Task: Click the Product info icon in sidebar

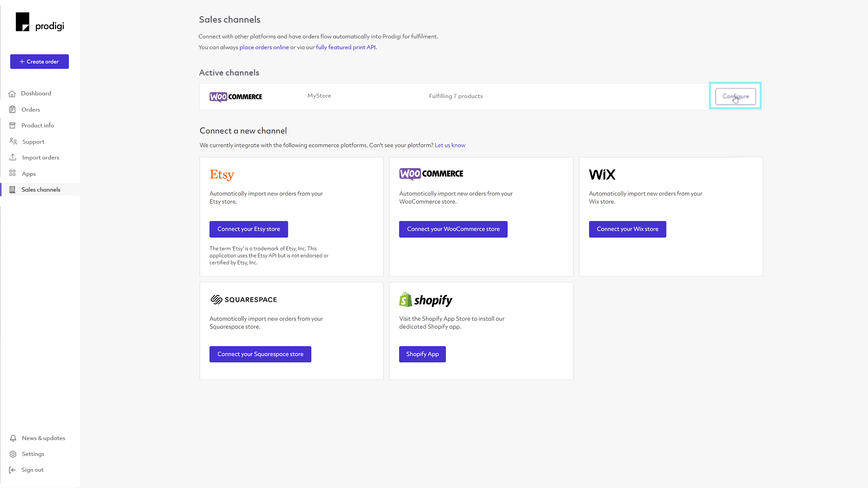Action: pyautogui.click(x=13, y=125)
